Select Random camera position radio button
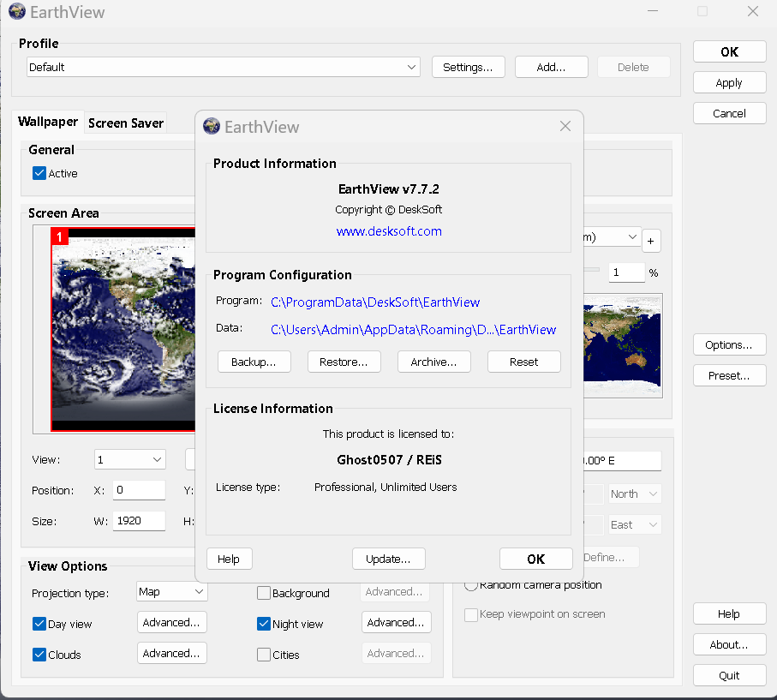The image size is (777, 700). click(x=471, y=585)
